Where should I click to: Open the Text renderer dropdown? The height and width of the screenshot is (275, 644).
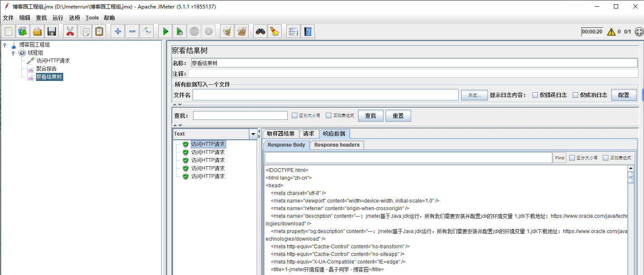(x=253, y=134)
